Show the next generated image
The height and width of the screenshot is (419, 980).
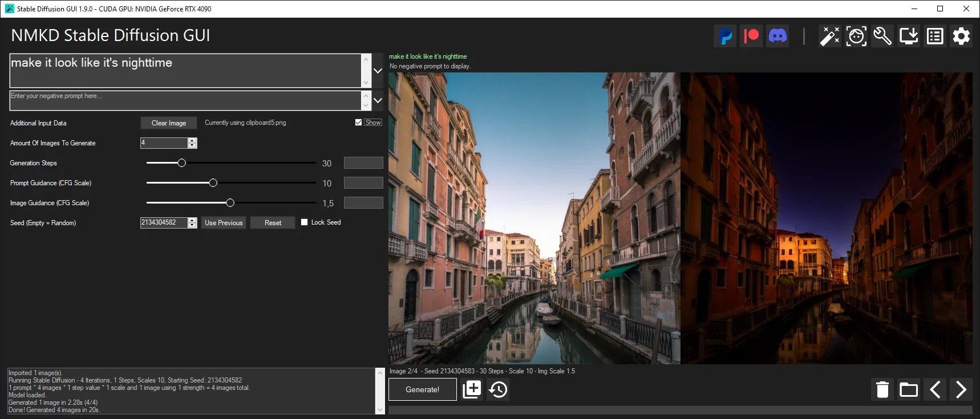coord(961,389)
